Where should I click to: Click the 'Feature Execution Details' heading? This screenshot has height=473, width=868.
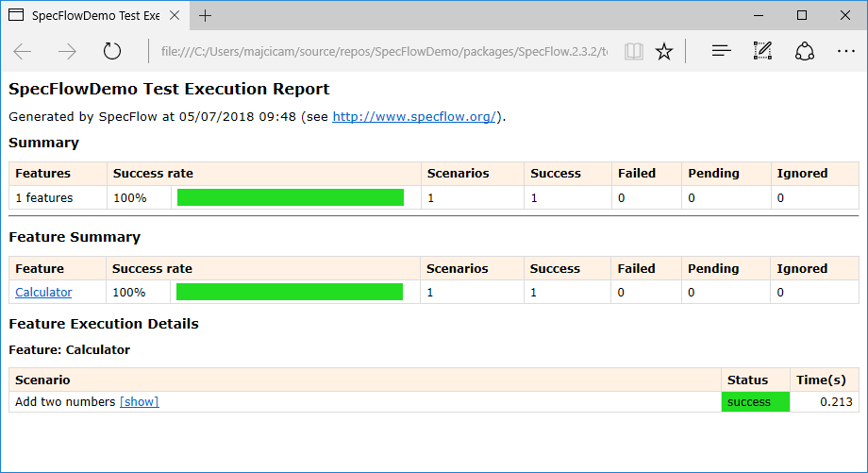tap(104, 324)
